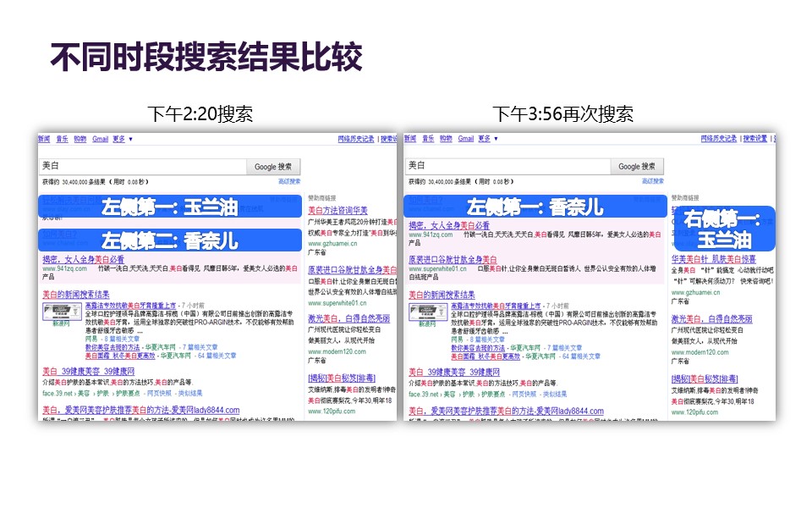
Task: Select 音乐 in right screenshot's top navigation
Action: pos(429,139)
